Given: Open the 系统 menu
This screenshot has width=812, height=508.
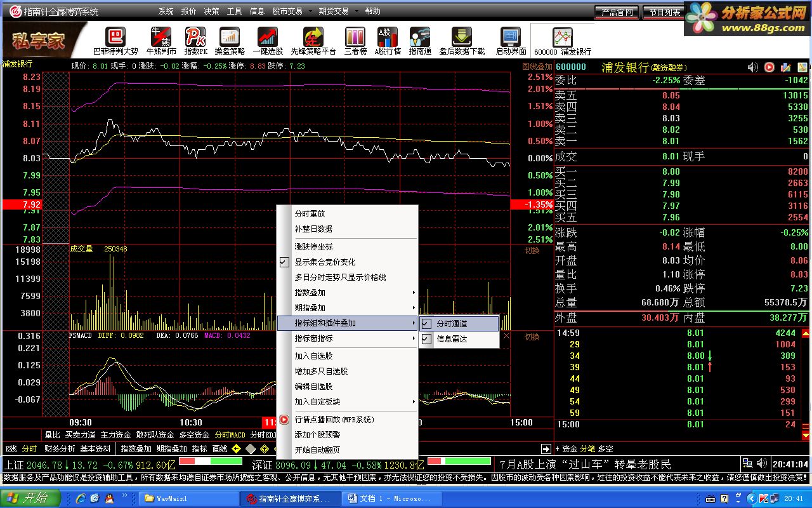Looking at the screenshot, I should [166, 11].
